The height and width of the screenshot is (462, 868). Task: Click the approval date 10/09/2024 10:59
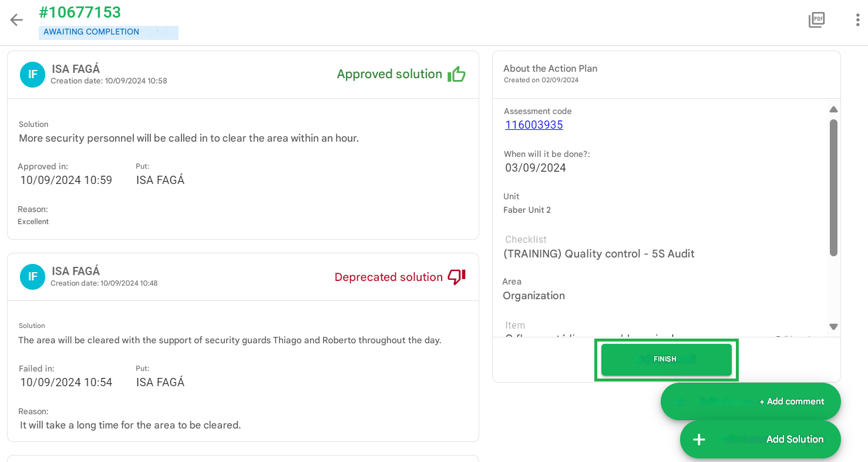66,180
